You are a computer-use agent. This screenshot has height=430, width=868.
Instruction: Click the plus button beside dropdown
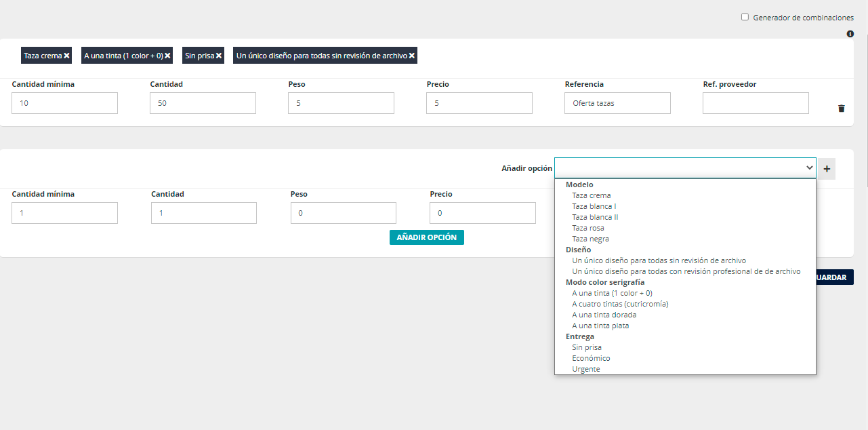coord(826,169)
